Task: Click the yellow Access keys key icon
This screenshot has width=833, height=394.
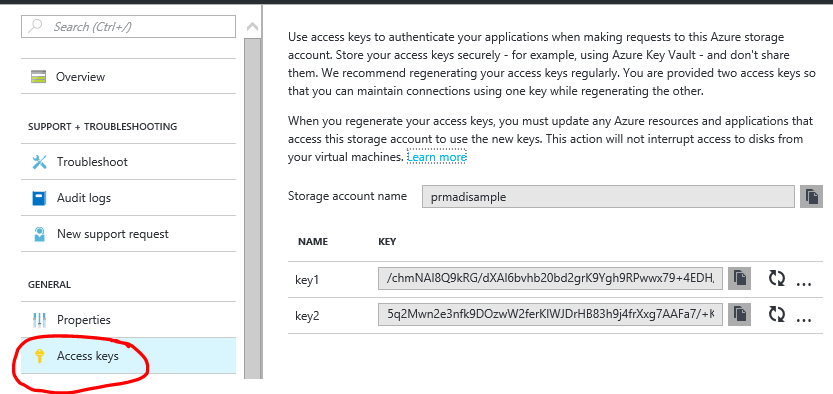Action: coord(39,355)
